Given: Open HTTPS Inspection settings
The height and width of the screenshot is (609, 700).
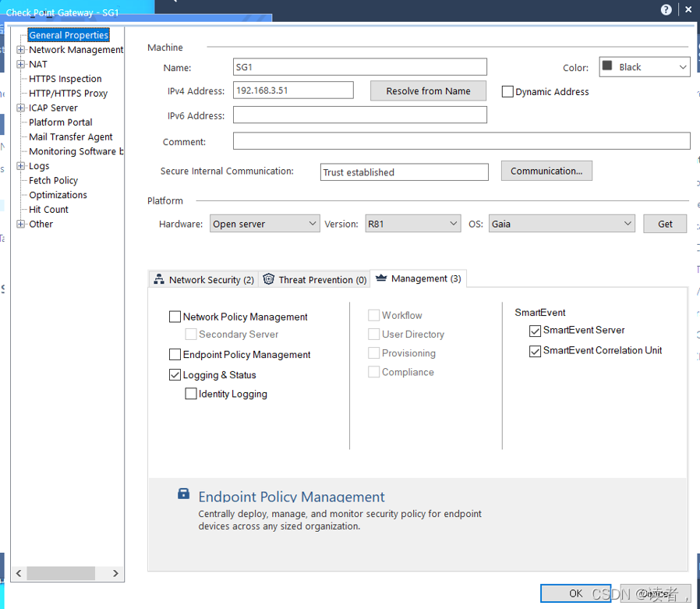Looking at the screenshot, I should 65,79.
